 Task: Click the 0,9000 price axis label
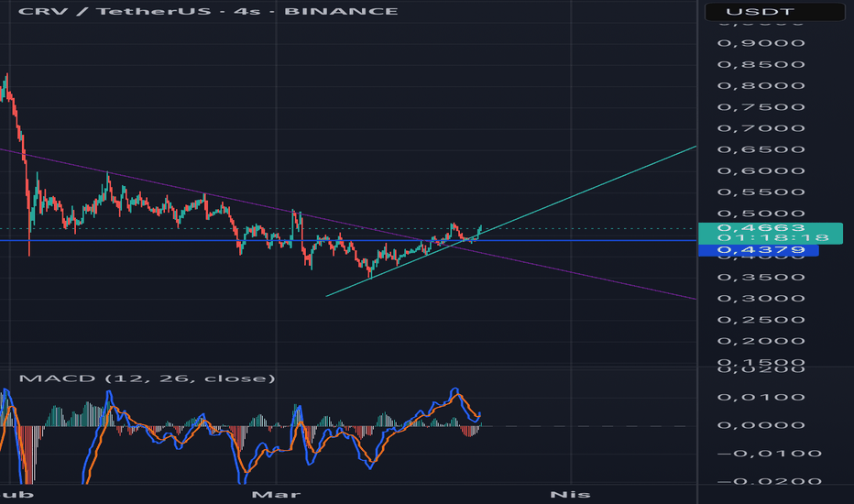coord(761,43)
